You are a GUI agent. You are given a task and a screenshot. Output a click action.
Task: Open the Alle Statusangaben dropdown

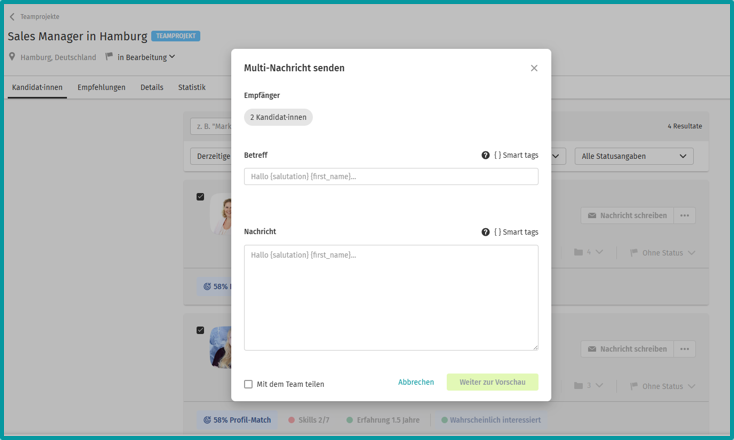(x=634, y=157)
